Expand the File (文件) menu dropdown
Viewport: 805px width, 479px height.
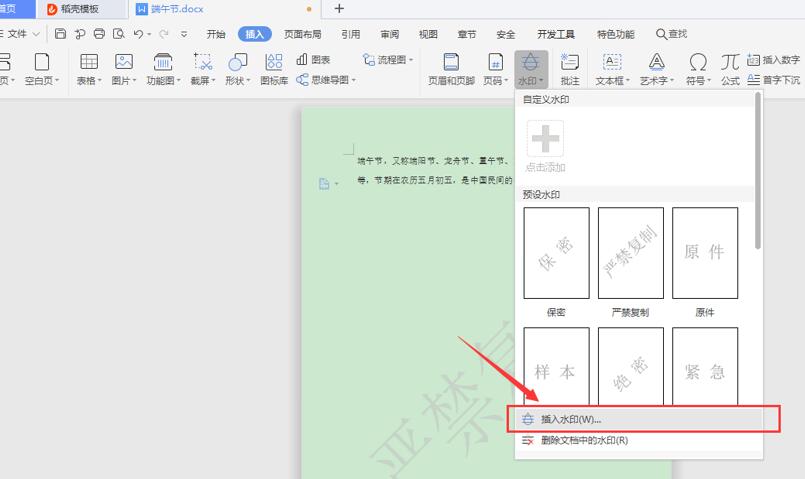(36, 34)
